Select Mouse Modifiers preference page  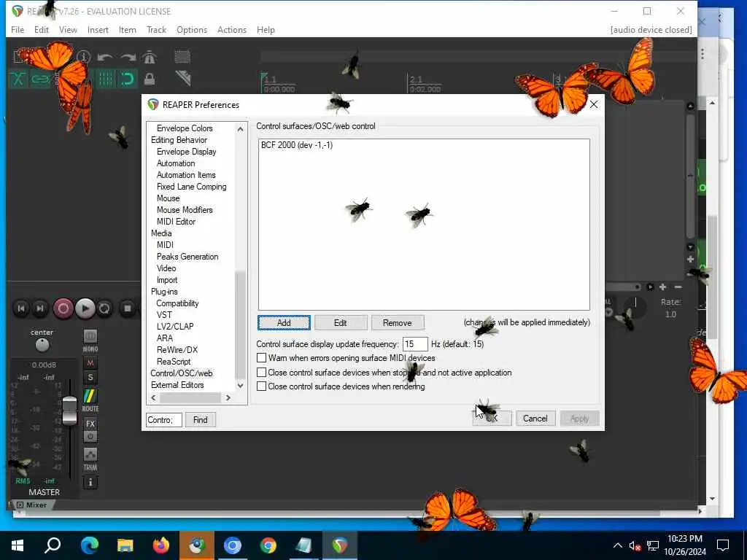185,210
